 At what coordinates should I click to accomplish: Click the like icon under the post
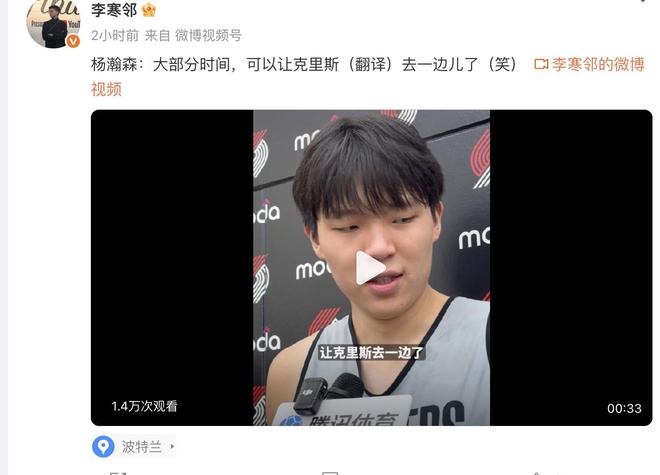coord(539,473)
